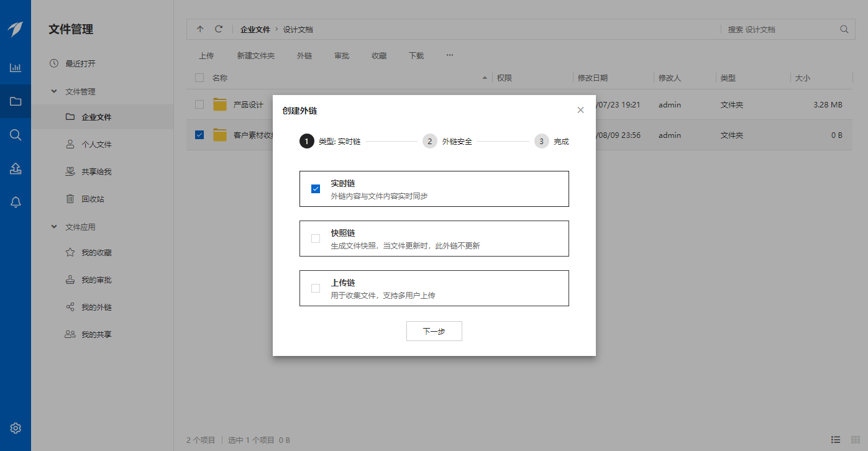Check the 上传链 checkbox

pos(316,288)
